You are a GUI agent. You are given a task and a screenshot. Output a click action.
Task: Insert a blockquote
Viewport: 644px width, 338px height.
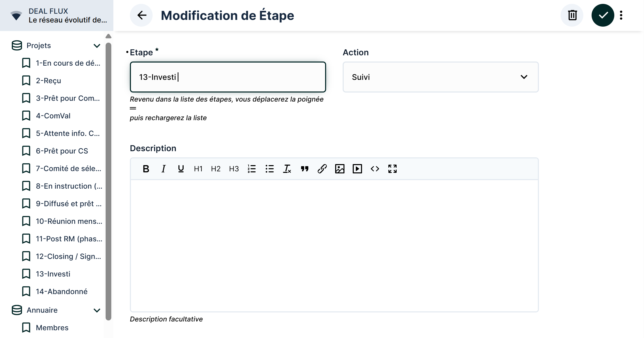[305, 169]
